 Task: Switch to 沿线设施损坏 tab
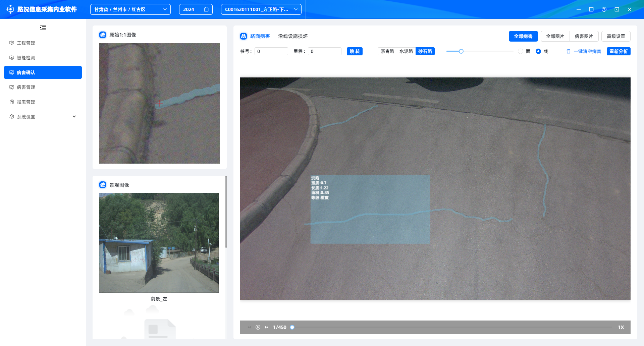click(x=292, y=36)
